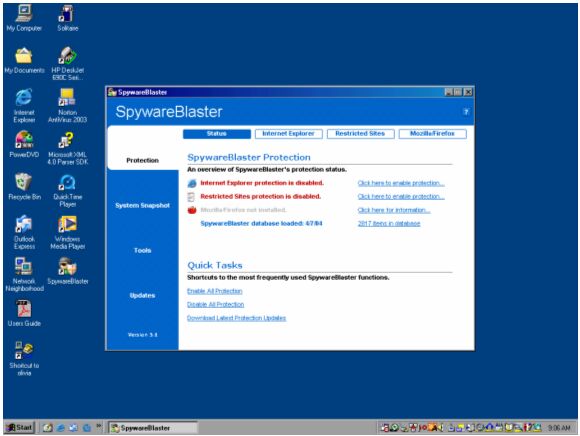Click the Restricted Sites protection status icon
The height and width of the screenshot is (436, 580).
pyautogui.click(x=191, y=197)
